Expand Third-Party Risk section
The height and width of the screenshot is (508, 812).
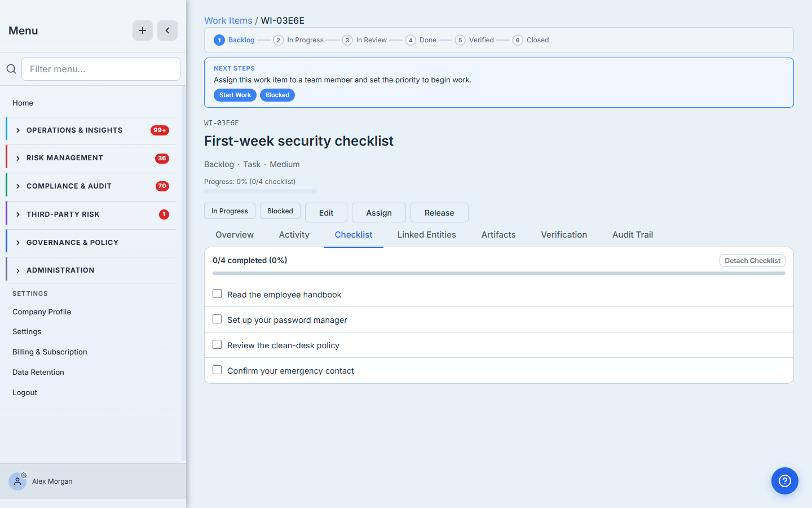91,214
